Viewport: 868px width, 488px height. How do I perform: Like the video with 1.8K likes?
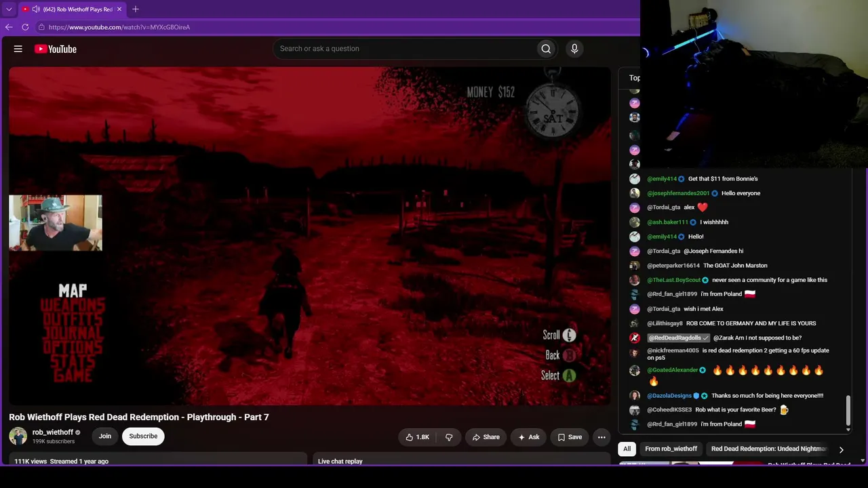[417, 437]
